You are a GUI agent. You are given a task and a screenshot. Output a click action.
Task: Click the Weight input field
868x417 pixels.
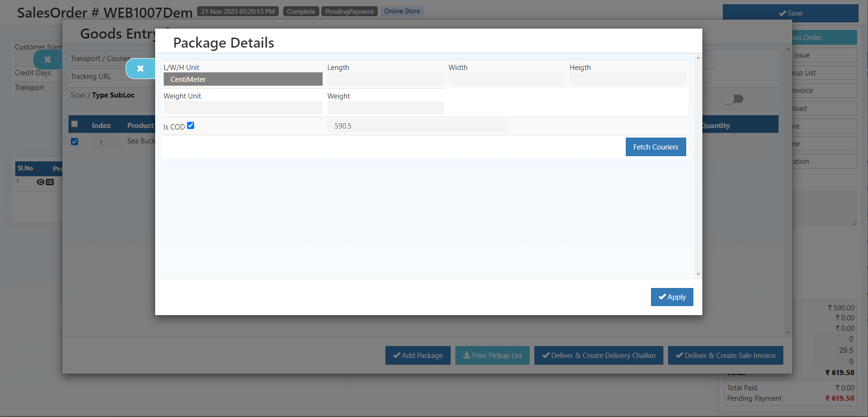[x=385, y=108]
